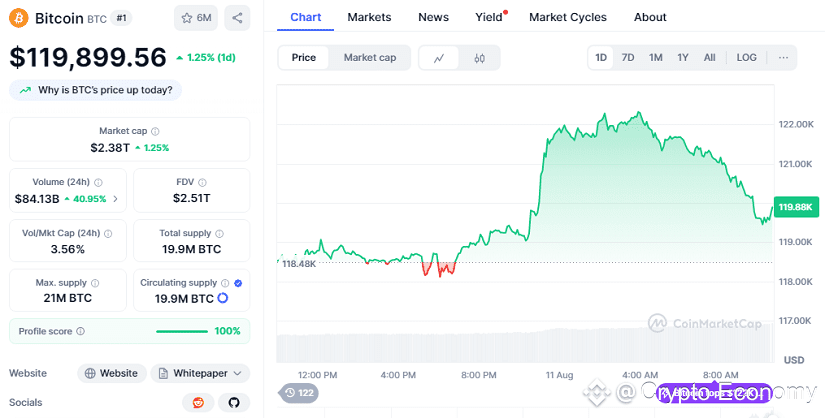Toggle LOG scale on chart

[x=747, y=57]
